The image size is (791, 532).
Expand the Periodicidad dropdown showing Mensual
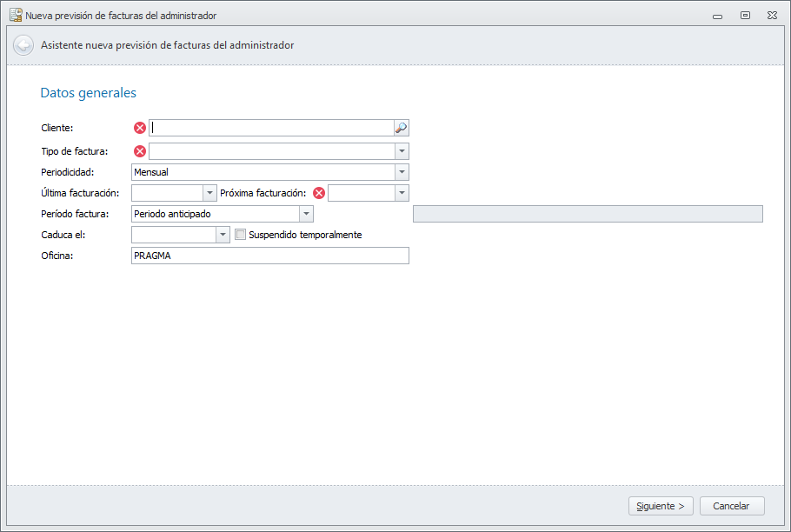(401, 172)
